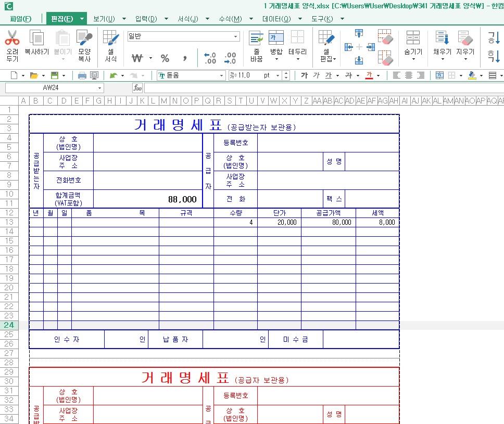Toggle underline (밑줄 가) formatting
This screenshot has height=424, width=504.
tap(328, 75)
